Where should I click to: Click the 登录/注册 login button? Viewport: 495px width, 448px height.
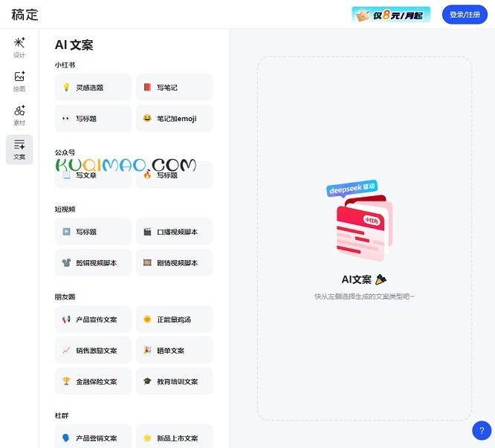tap(465, 15)
